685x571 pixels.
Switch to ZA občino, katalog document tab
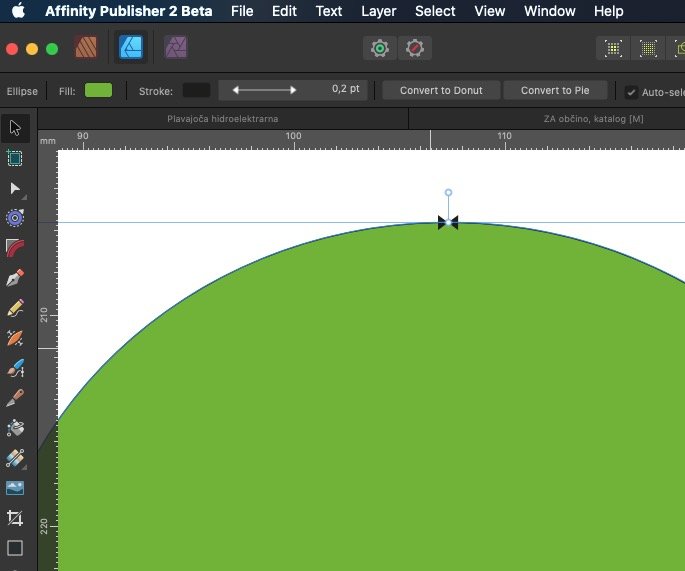point(593,119)
